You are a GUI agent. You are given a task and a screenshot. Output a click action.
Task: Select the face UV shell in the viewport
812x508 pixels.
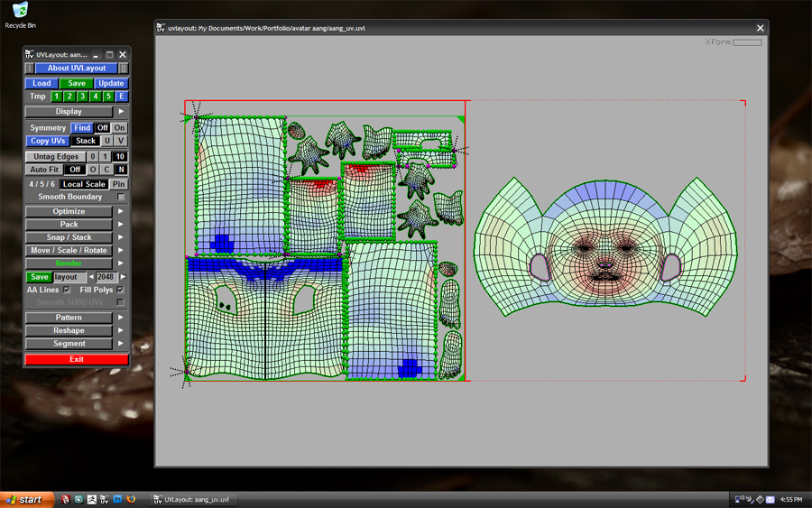click(x=604, y=247)
